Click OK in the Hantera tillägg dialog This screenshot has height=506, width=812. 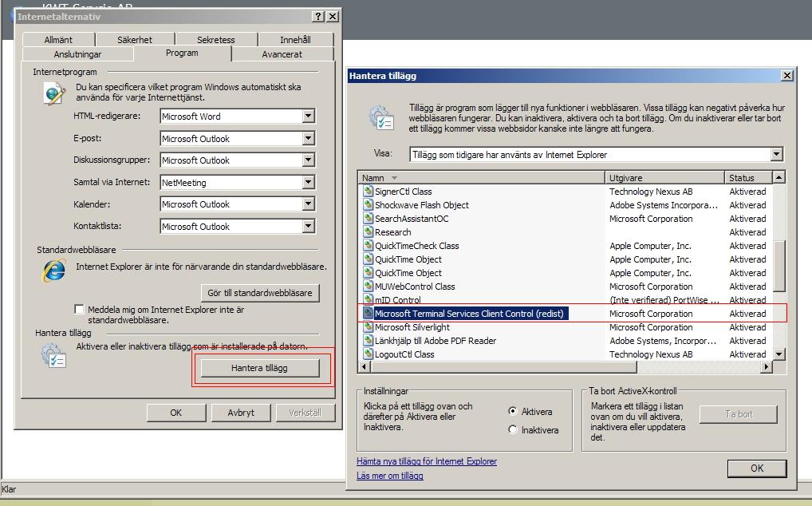click(x=757, y=468)
